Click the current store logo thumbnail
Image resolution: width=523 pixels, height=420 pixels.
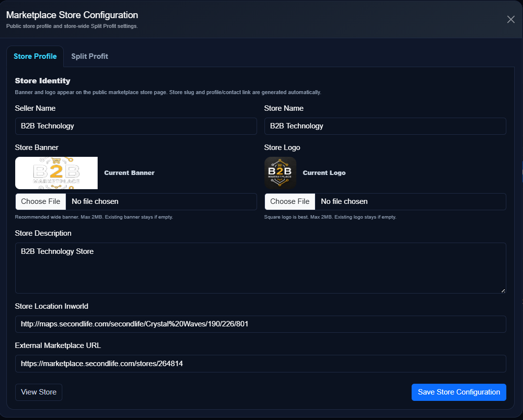tap(280, 173)
